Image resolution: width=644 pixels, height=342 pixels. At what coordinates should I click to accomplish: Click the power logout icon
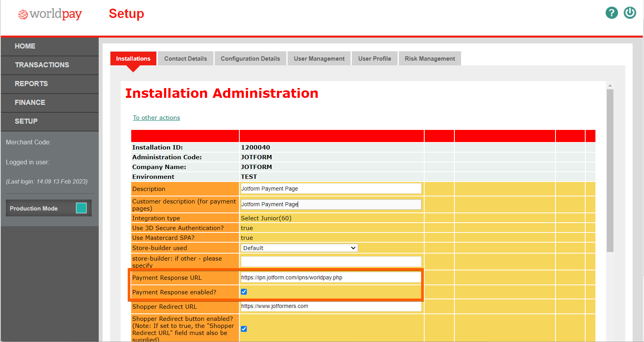pos(630,13)
